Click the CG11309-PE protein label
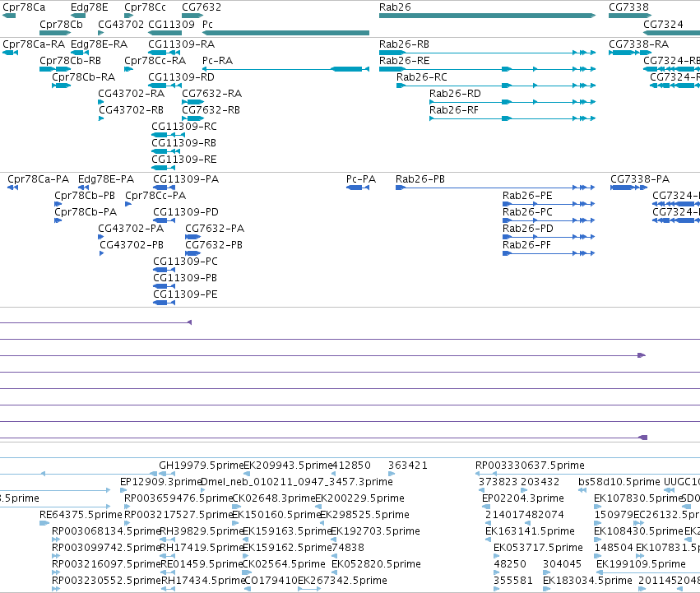 (x=185, y=294)
